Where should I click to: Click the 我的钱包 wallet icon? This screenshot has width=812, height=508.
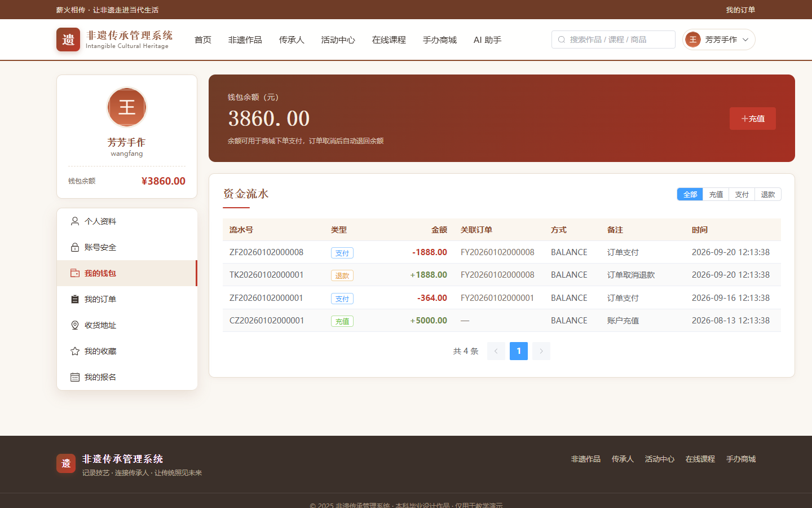(x=75, y=273)
